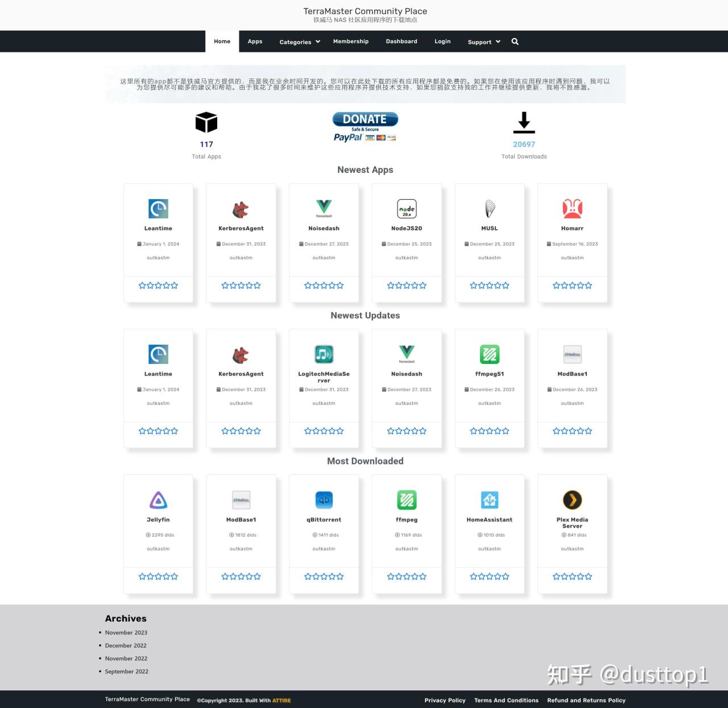Screen dimensions: 728x708
Task: Open ModBase1 icon under Most Downloaded
Action: 241,500
